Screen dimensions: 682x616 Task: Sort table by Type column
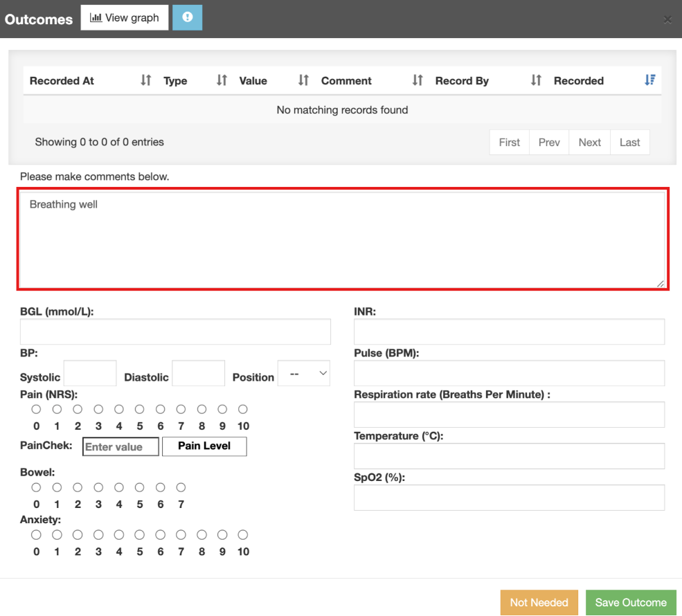pyautogui.click(x=222, y=80)
